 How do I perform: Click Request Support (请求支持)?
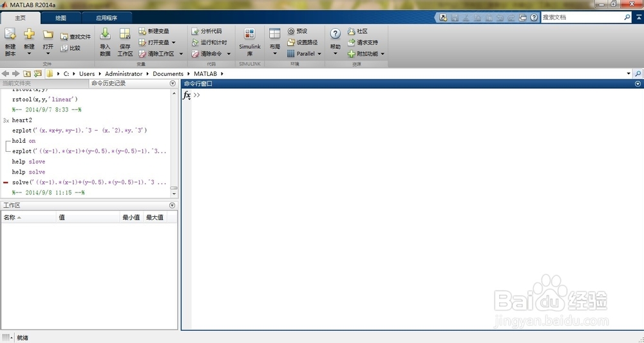(363, 42)
